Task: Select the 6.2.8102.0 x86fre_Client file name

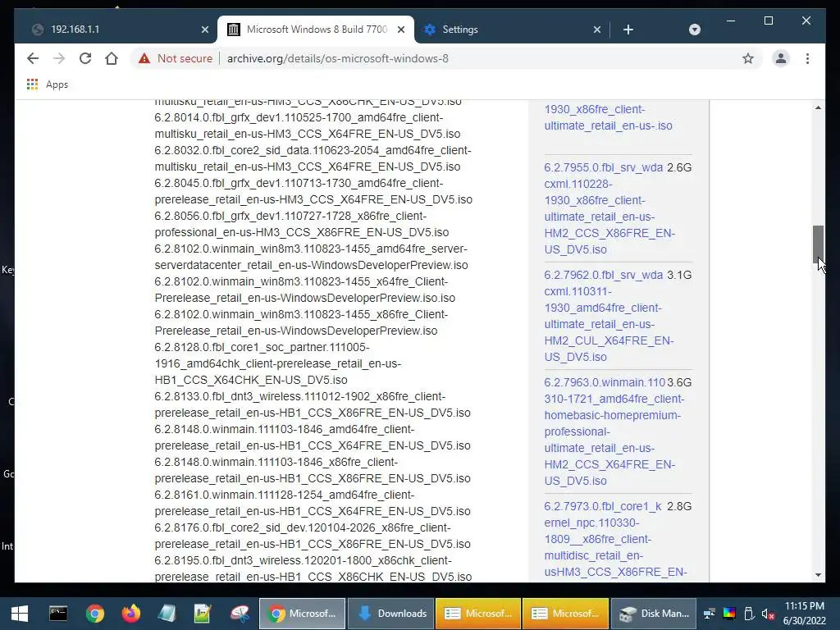Action: click(x=301, y=322)
